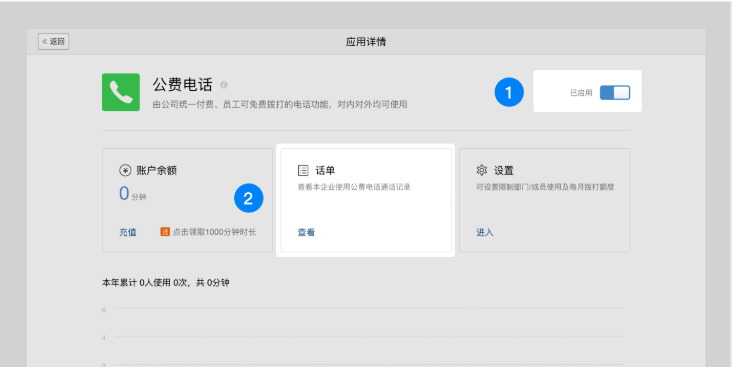This screenshot has width=732, height=370.
Task: Click 进入 link in 设置 card
Action: pyautogui.click(x=485, y=232)
